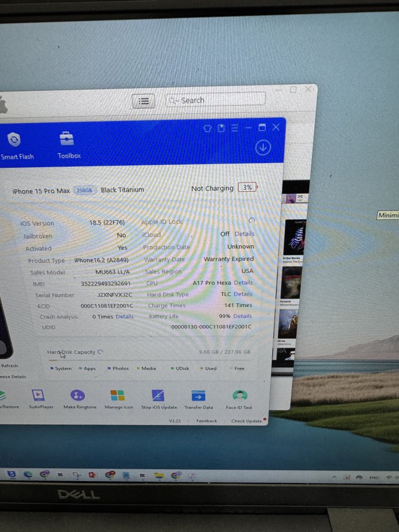Open File Explorer from the taskbar
Screen dimensions: 399x532
click(x=159, y=476)
